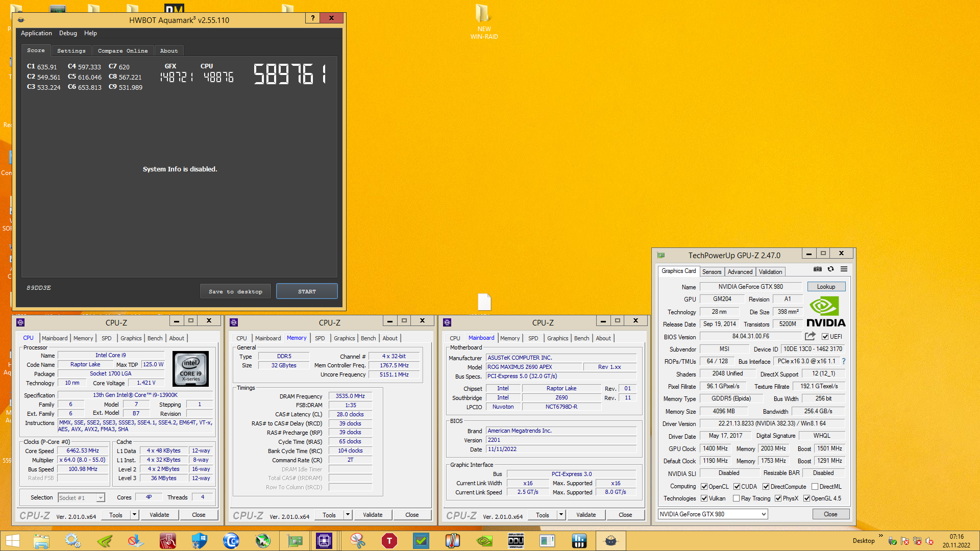
Task: Open the Advanced tab in GPU-Z
Action: click(740, 272)
